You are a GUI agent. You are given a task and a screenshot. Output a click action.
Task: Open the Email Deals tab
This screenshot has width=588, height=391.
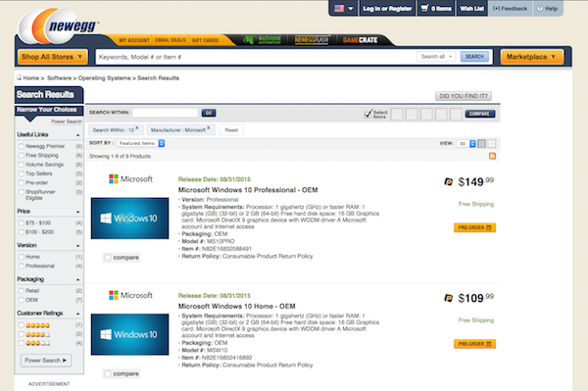coord(171,40)
